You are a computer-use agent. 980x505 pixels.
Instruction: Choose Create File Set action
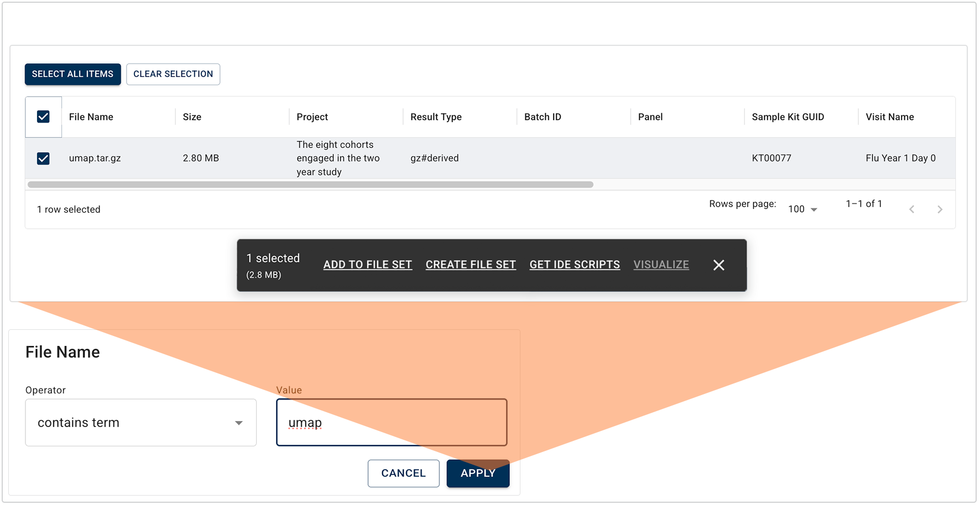click(471, 265)
